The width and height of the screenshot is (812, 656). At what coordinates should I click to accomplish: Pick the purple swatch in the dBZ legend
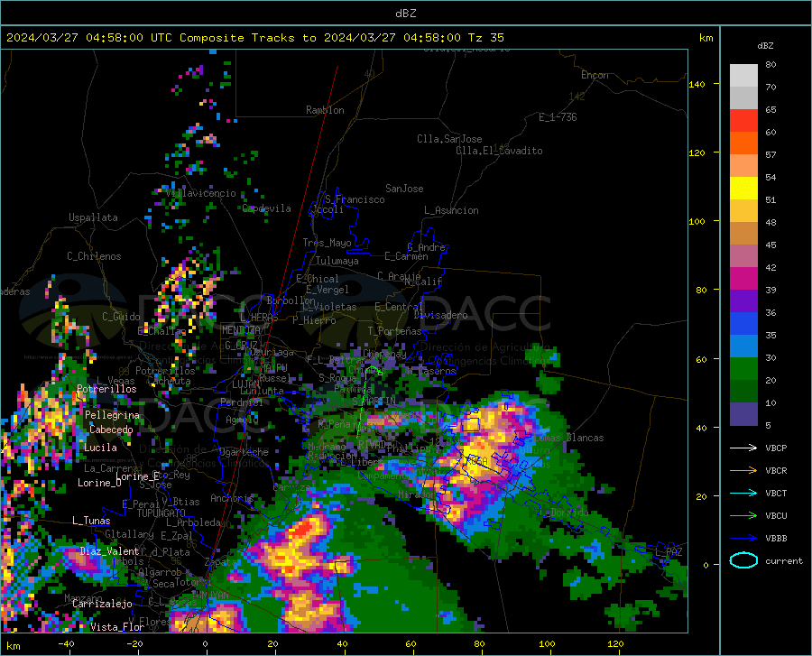(743, 301)
